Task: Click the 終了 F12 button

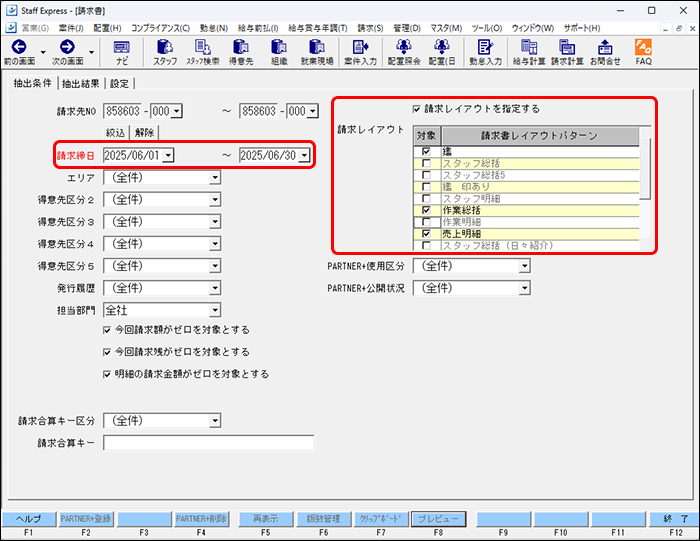Action: pyautogui.click(x=675, y=519)
